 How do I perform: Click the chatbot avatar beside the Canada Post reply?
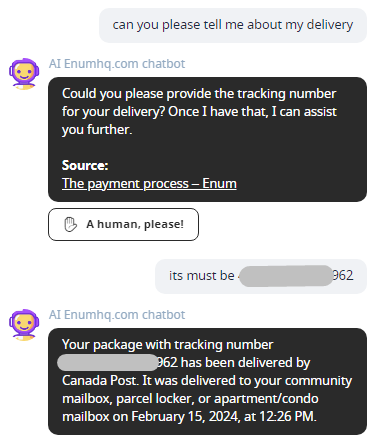coord(24,325)
